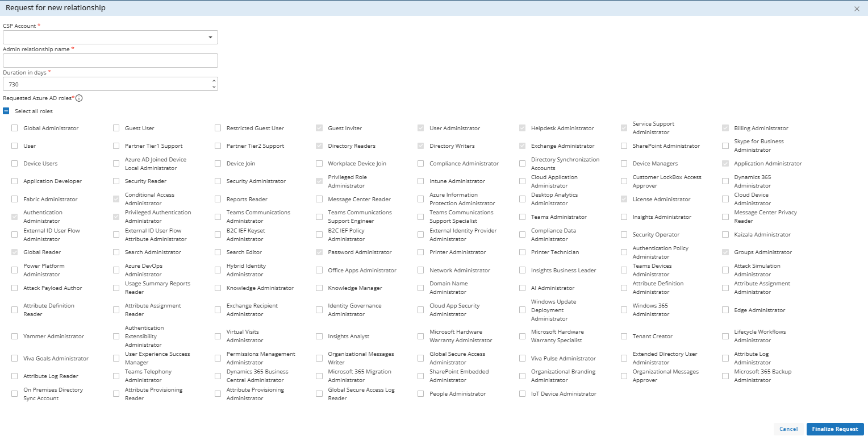Image resolution: width=868 pixels, height=440 pixels.
Task: Uncheck the Groups Administrator role
Action: [x=725, y=252]
